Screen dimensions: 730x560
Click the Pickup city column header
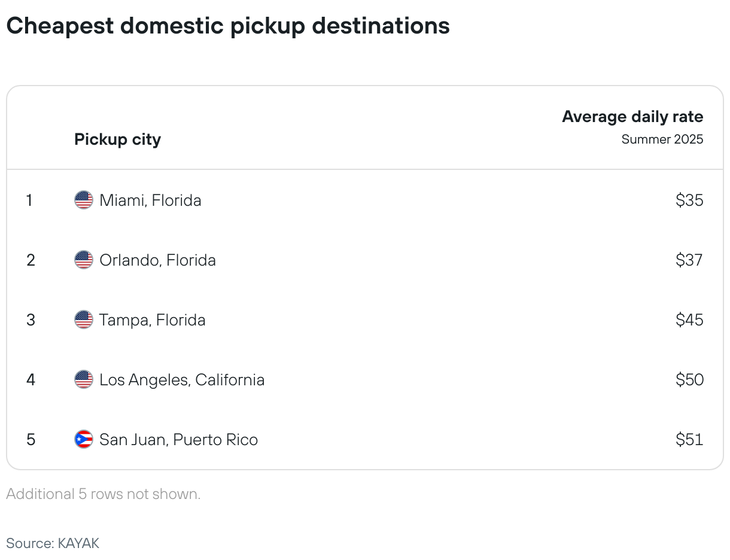(x=117, y=139)
